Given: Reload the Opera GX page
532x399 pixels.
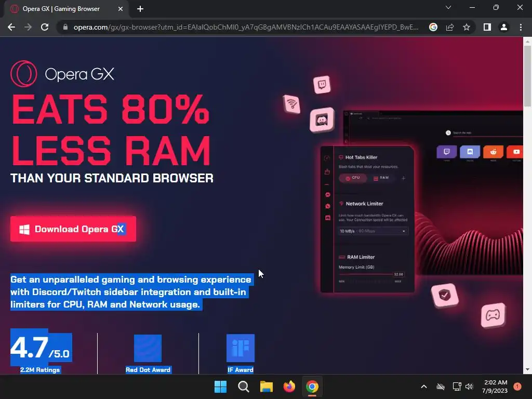Looking at the screenshot, I should coord(45,27).
